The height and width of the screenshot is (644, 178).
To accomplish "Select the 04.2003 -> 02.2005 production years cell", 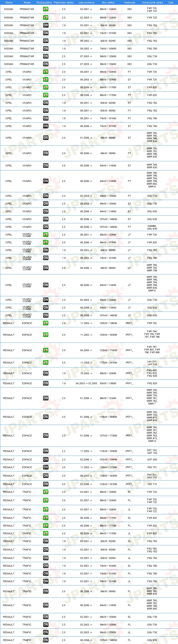I will pos(86,384).
